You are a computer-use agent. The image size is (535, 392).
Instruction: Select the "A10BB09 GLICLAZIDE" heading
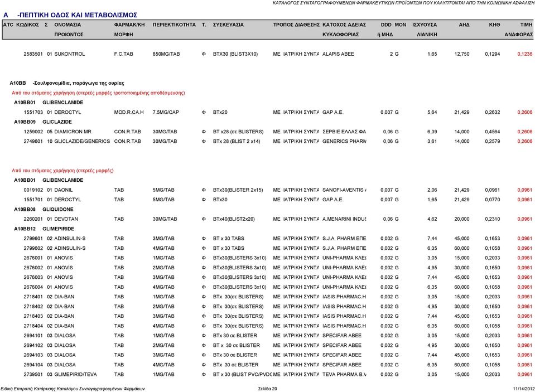point(43,122)
